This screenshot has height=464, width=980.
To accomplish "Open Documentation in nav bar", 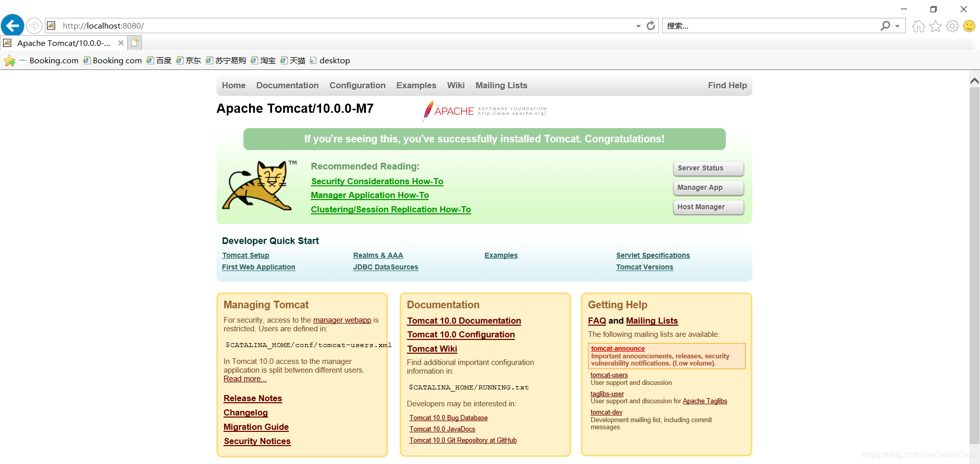I will (x=287, y=85).
